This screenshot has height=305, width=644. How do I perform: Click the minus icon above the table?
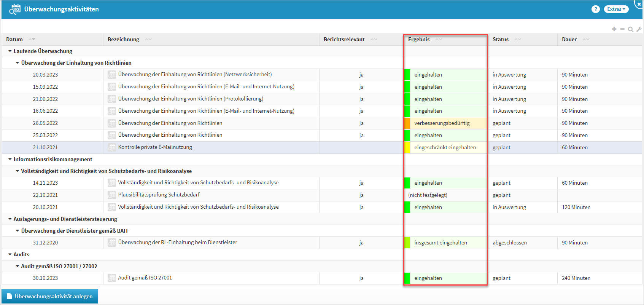point(622,29)
